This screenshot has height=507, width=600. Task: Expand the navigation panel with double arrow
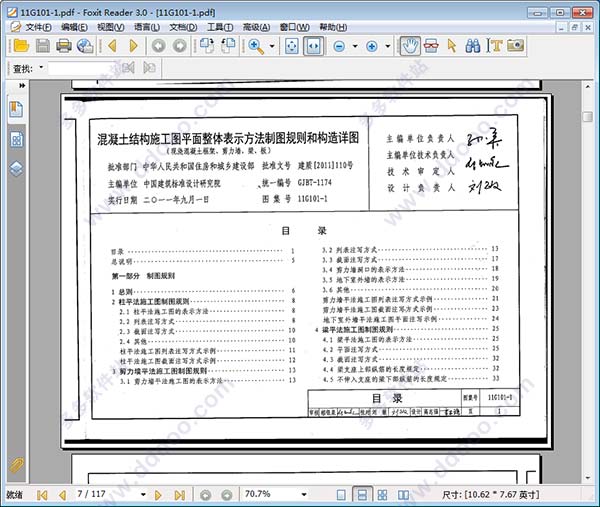(x=22, y=86)
